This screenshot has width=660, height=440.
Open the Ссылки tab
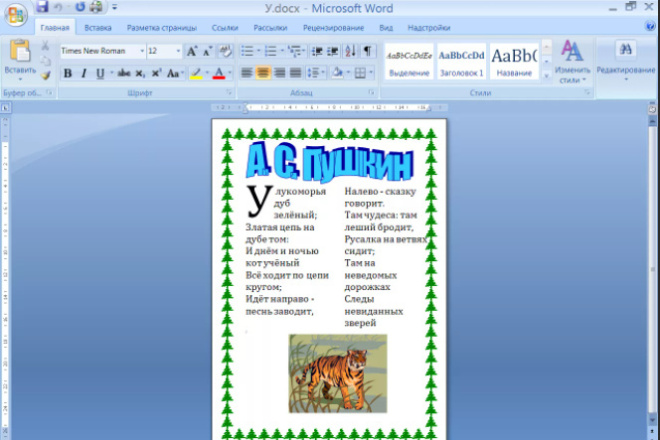point(225,28)
